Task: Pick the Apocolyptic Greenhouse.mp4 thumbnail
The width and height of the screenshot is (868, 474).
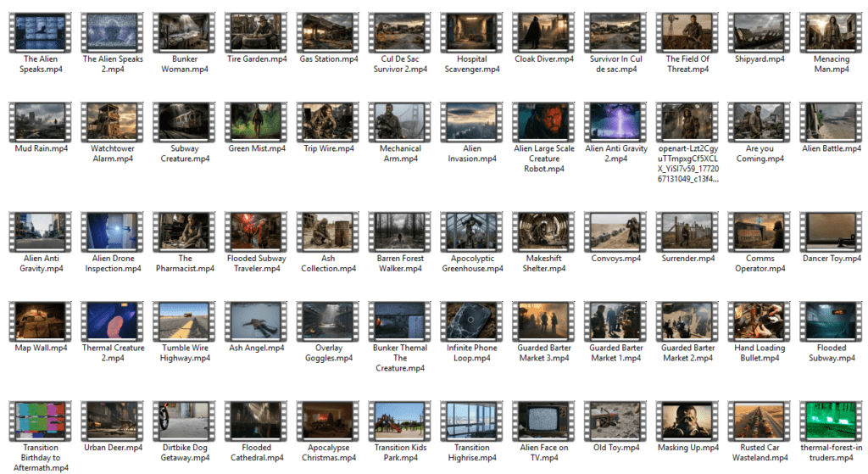Action: [x=472, y=232]
